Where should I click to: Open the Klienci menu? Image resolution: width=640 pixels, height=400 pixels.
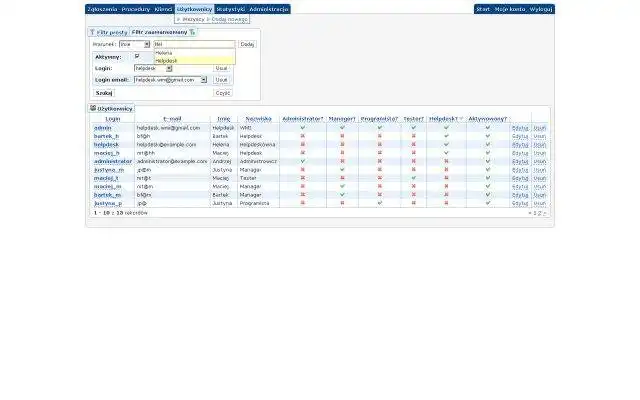click(163, 9)
